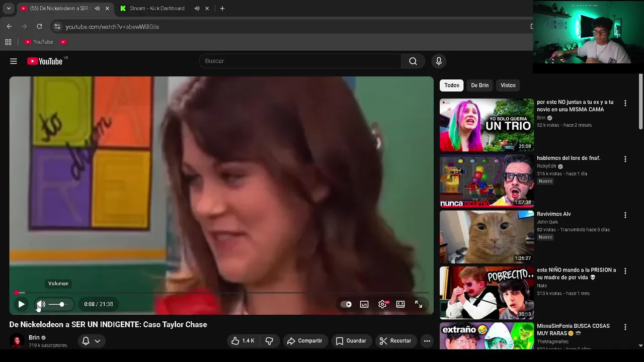Open more actions menu below video
The image size is (644, 362).
pos(427,341)
